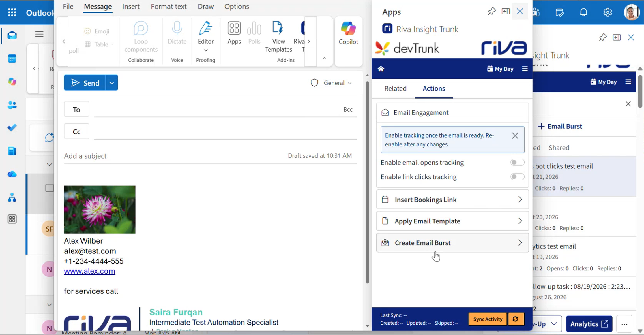Enable email opens tracking
The width and height of the screenshot is (644, 335).
517,162
